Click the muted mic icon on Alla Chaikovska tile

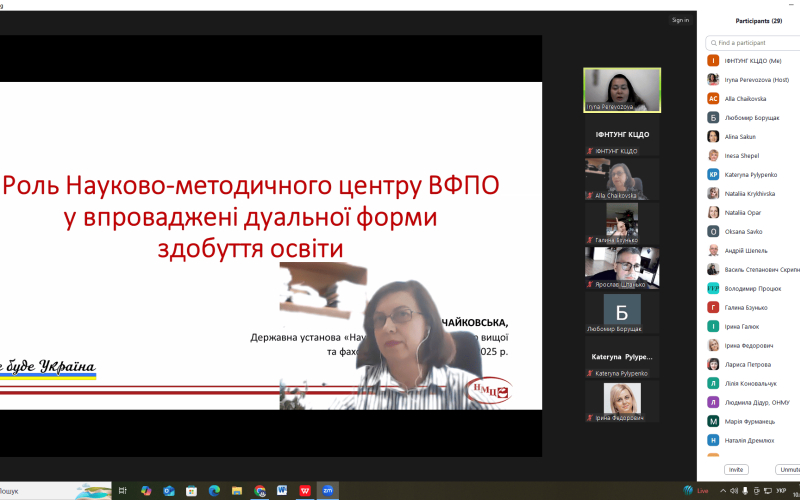[590, 195]
